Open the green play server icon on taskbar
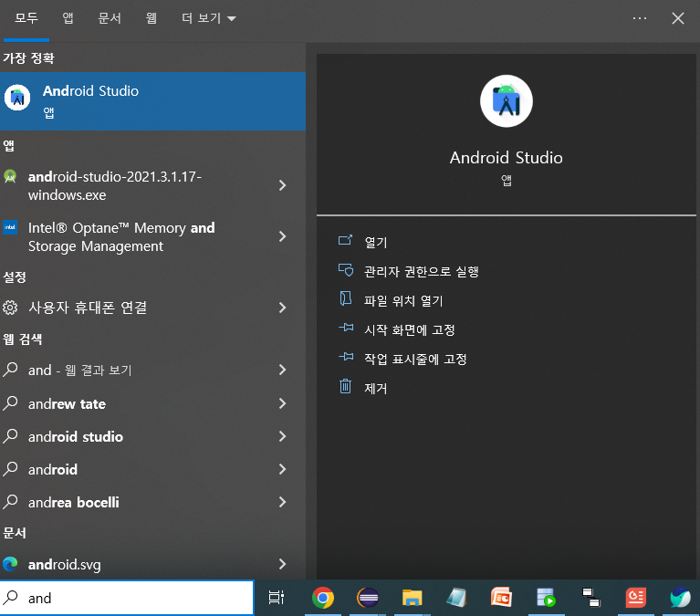 [x=546, y=598]
